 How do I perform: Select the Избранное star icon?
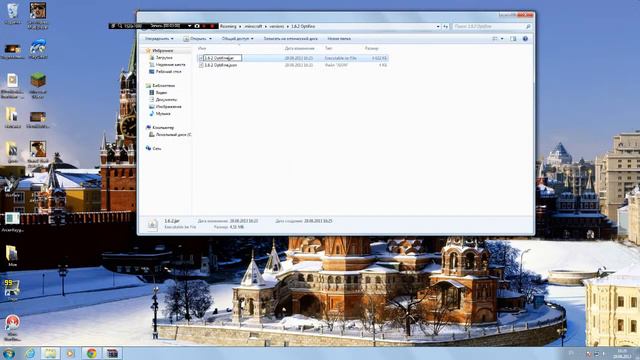148,51
